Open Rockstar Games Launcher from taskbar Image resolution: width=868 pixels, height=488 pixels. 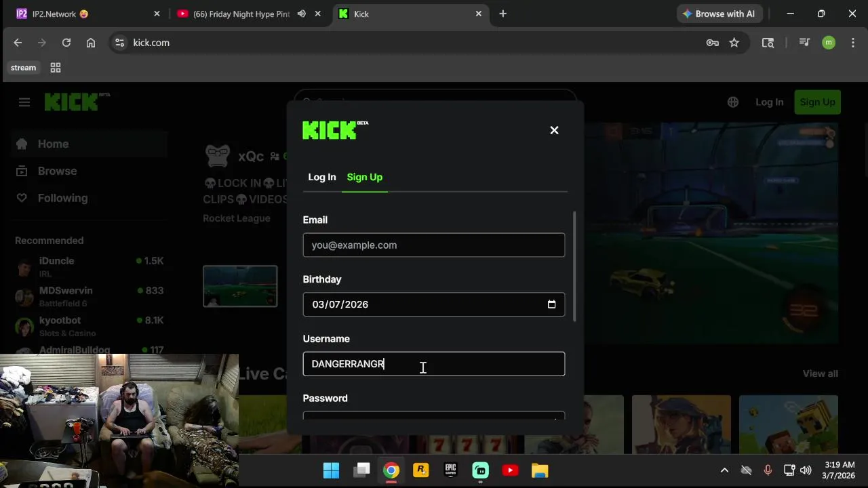pyautogui.click(x=420, y=470)
